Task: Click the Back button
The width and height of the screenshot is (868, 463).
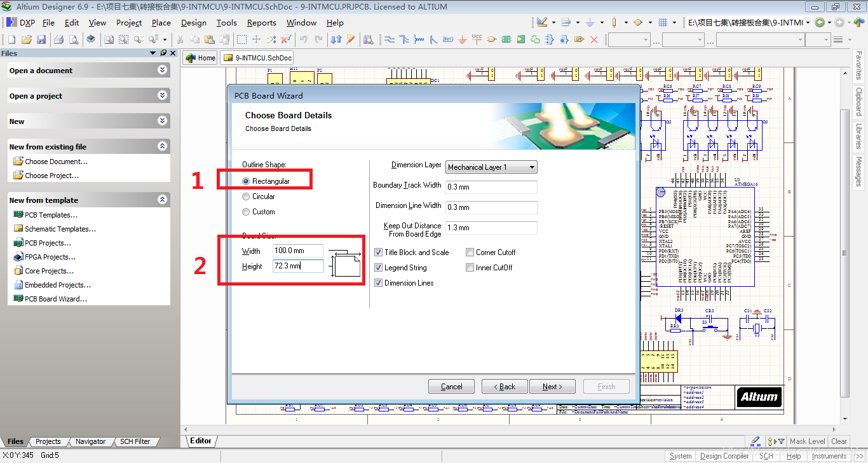Action: pyautogui.click(x=505, y=386)
